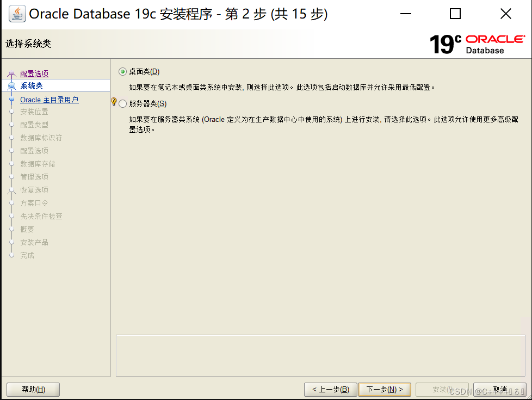Click the Java icon in the title bar

pyautogui.click(x=17, y=14)
